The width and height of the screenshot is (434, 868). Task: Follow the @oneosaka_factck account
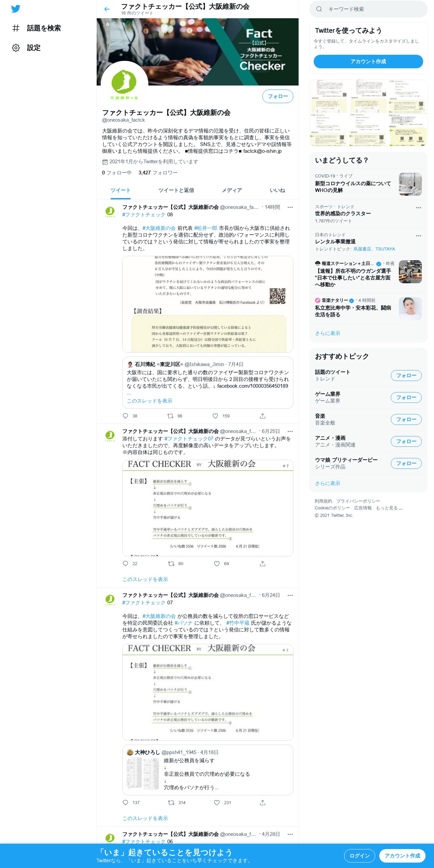pos(278,96)
